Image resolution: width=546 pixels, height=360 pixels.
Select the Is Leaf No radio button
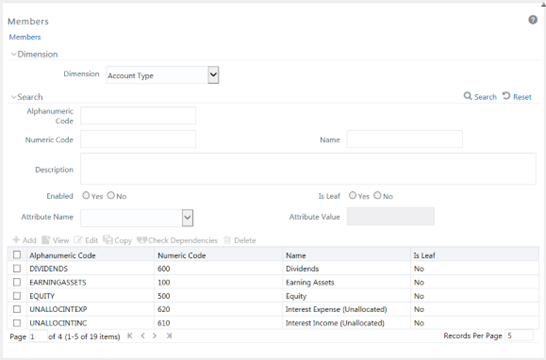pos(377,195)
